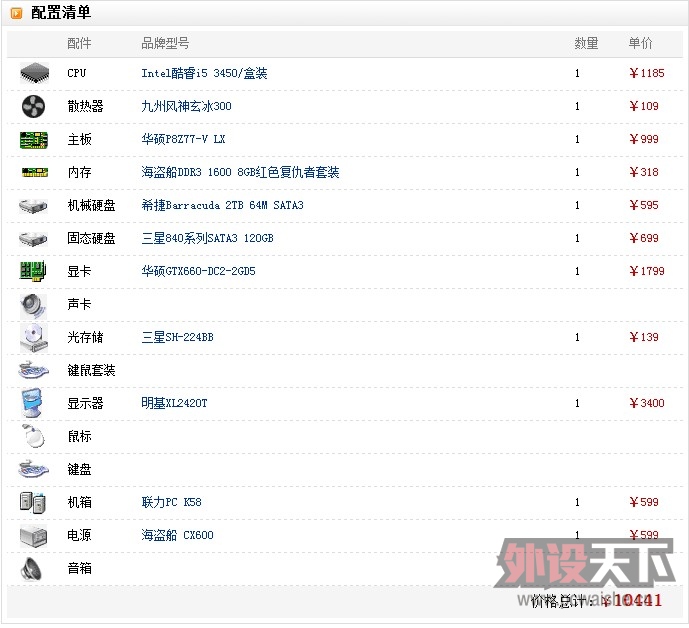Click the 配件 column header
Viewport: 689px width, 628px height.
(x=79, y=43)
